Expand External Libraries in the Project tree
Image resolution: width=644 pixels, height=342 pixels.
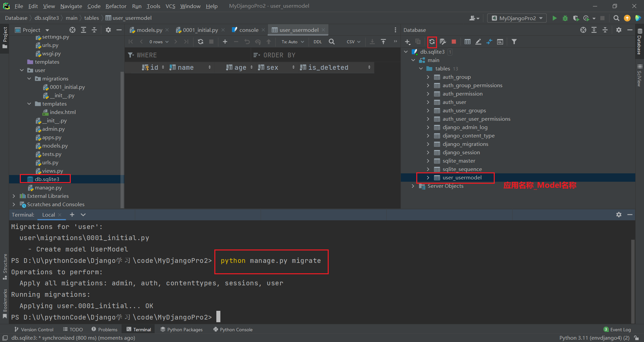click(x=14, y=196)
